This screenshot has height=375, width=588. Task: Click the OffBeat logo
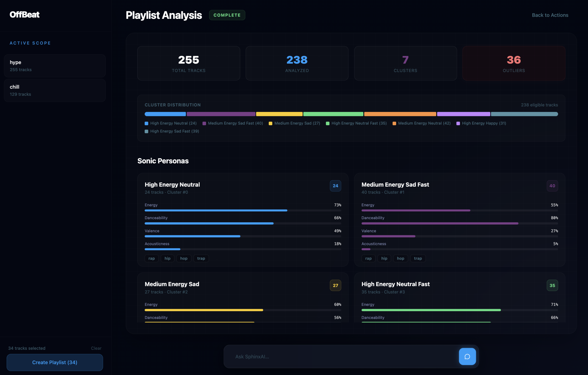[24, 15]
